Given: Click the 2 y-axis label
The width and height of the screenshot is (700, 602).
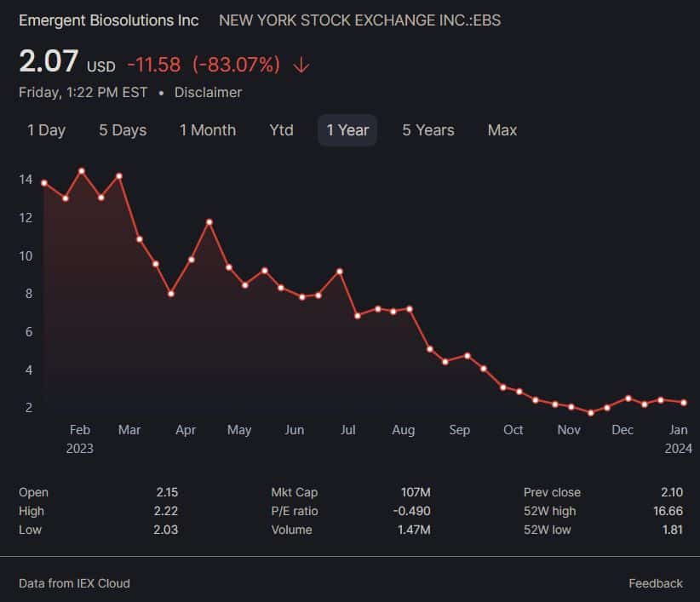Looking at the screenshot, I should 29,407.
